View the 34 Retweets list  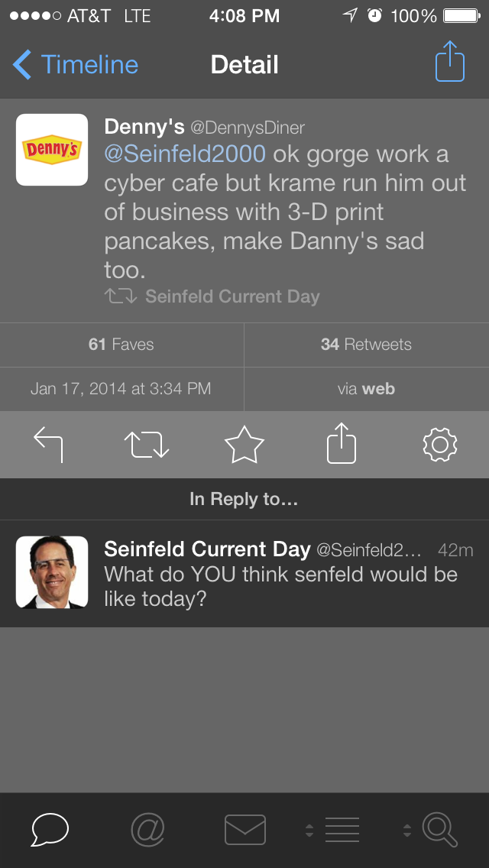[x=366, y=345]
